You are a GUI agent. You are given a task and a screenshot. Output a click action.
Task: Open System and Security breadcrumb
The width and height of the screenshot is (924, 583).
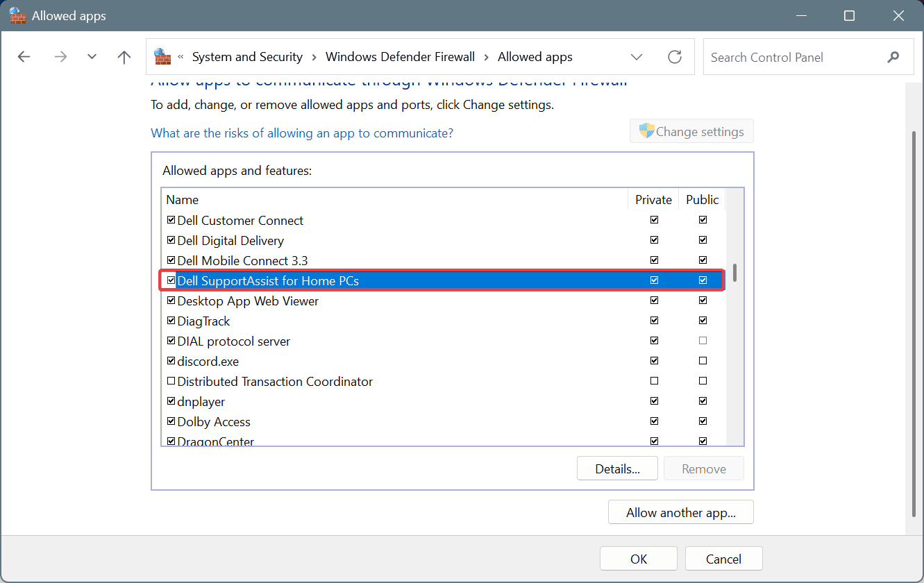click(247, 57)
